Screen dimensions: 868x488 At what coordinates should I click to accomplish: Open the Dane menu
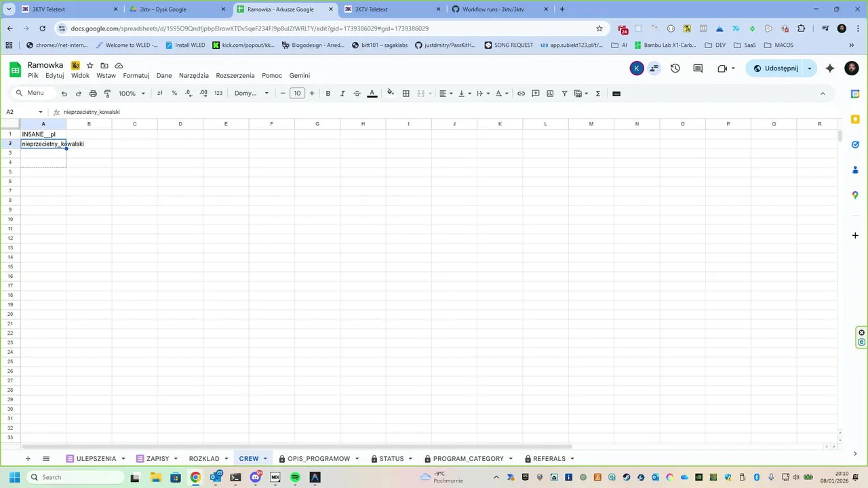pyautogui.click(x=164, y=76)
